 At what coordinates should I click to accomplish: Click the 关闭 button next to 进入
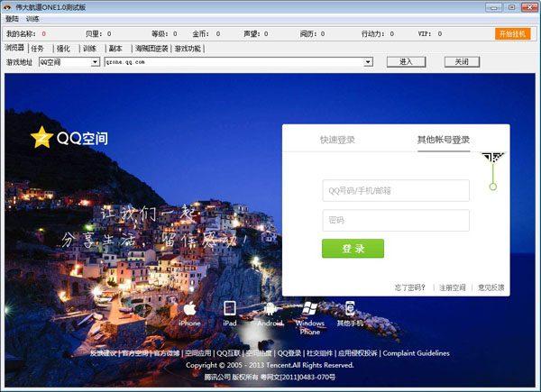[462, 61]
